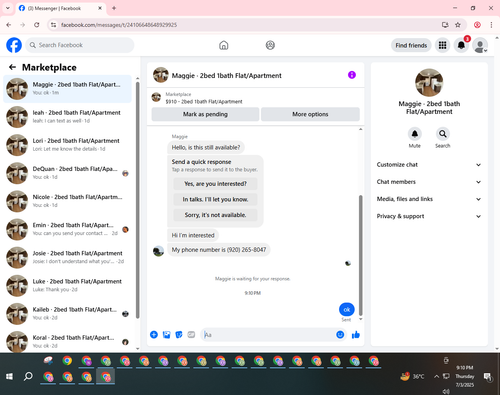Open Josie's apartment conversation
This screenshot has width=500, height=395.
(67, 257)
